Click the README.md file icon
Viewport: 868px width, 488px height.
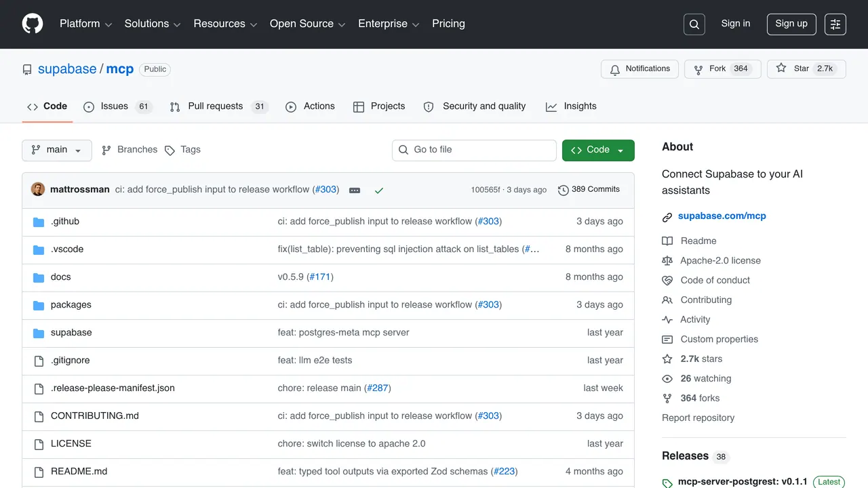click(39, 472)
